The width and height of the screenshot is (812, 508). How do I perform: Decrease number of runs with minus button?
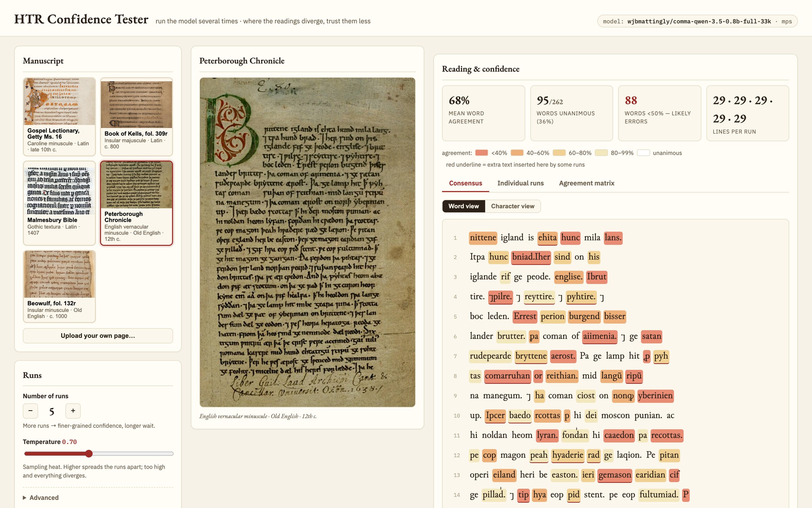[30, 411]
